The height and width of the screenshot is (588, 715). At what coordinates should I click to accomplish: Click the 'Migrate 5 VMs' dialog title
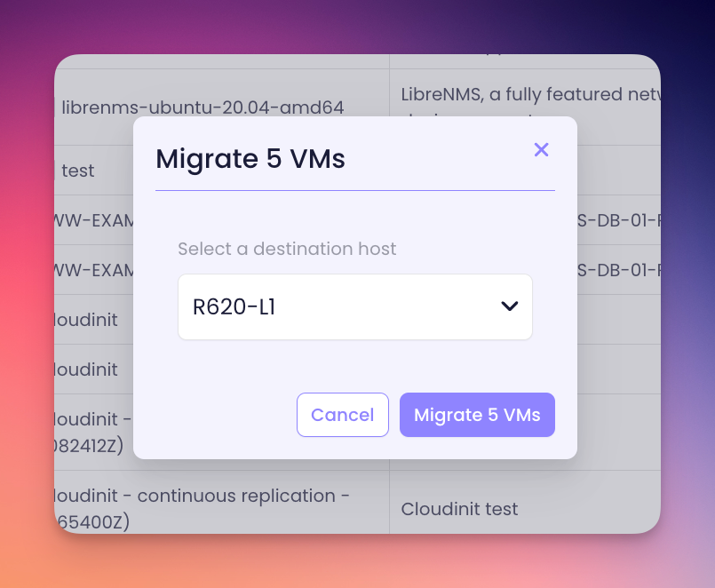pyautogui.click(x=250, y=159)
